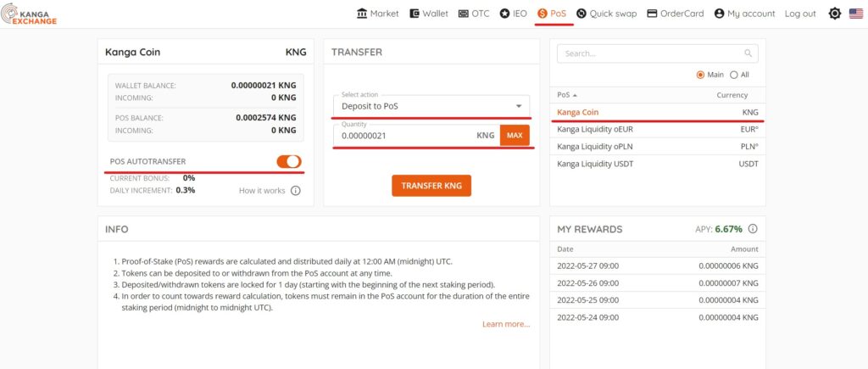The width and height of the screenshot is (868, 369).
Task: Go to the OTC page
Action: point(475,14)
